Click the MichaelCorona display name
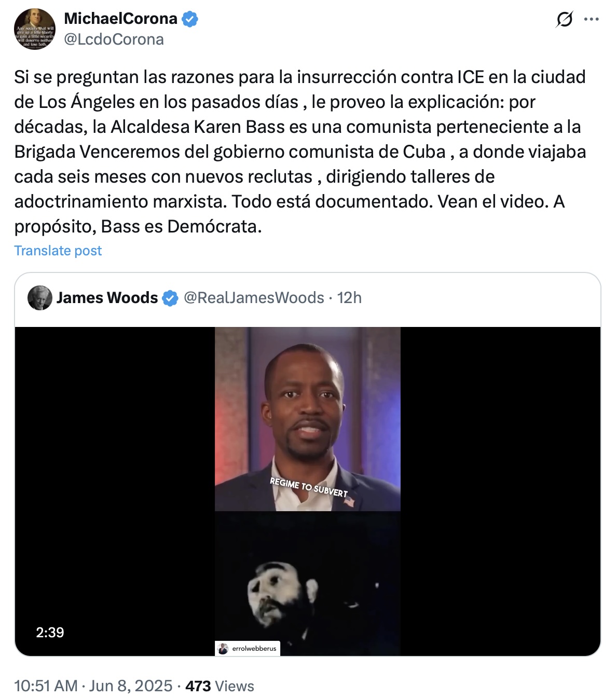This screenshot has height=698, width=616. coord(120,19)
